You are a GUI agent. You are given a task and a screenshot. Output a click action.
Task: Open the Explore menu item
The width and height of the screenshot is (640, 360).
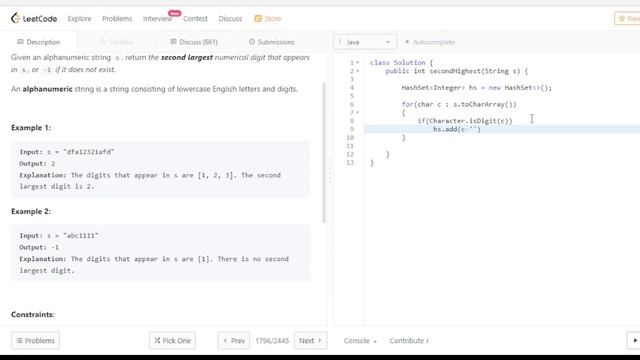(x=80, y=19)
